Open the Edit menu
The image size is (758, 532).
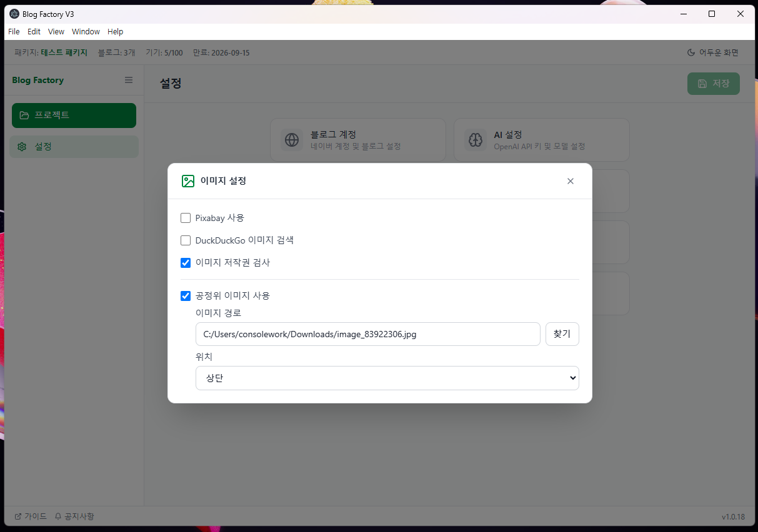(x=34, y=31)
